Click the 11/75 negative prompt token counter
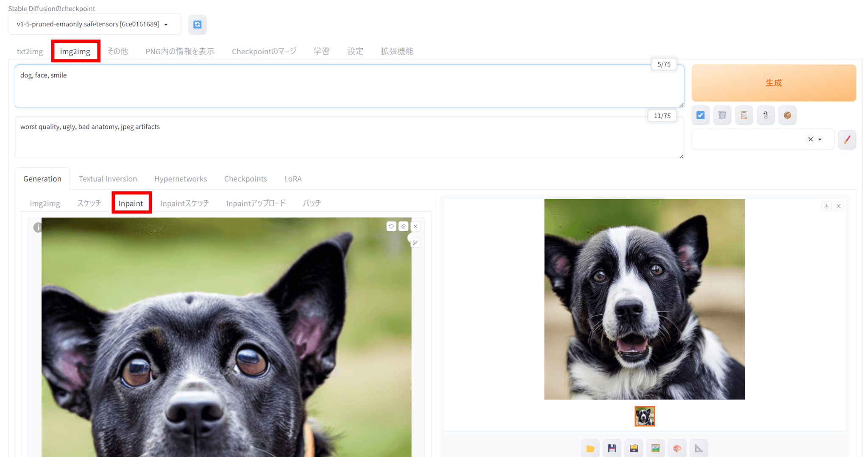Image resolution: width=868 pixels, height=457 pixels. [x=662, y=116]
